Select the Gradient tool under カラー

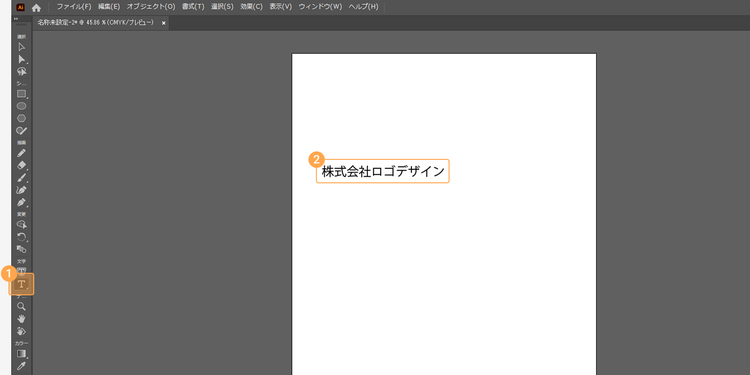22,354
